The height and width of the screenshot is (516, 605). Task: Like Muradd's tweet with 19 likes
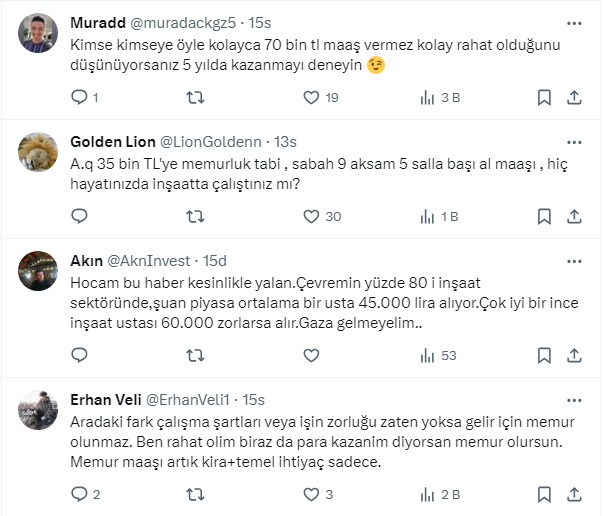click(311, 98)
